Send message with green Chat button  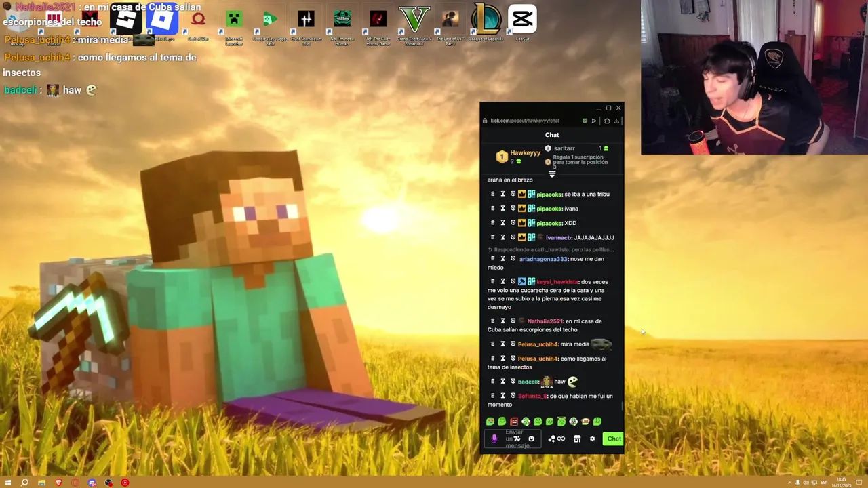(614, 439)
